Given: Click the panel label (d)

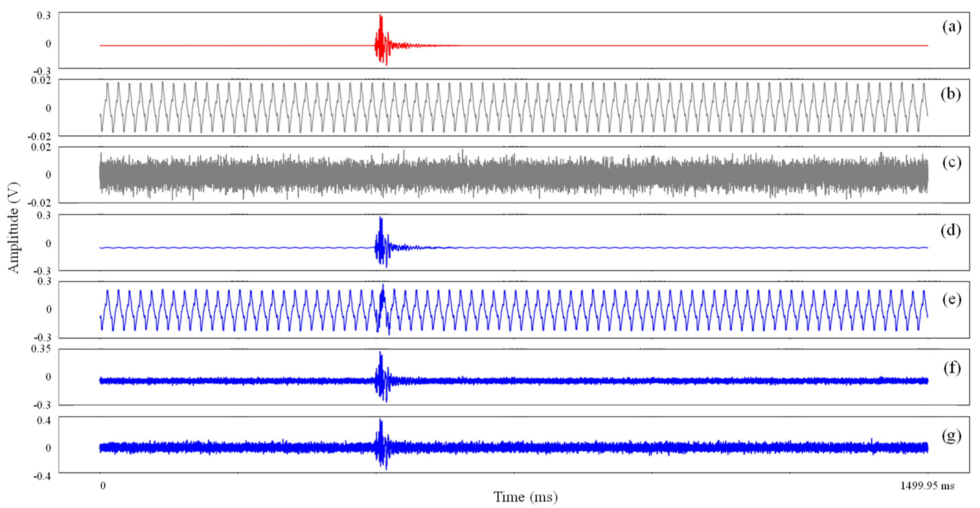Looking at the screenshot, I should point(951,231).
